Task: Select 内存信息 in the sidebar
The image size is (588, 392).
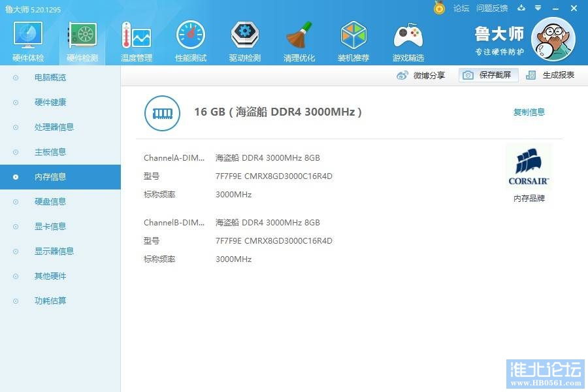Action: (60, 176)
